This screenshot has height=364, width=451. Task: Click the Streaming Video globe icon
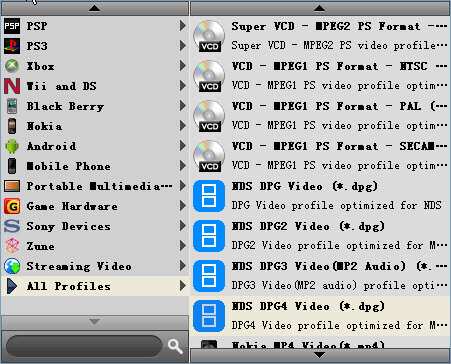tap(12, 266)
